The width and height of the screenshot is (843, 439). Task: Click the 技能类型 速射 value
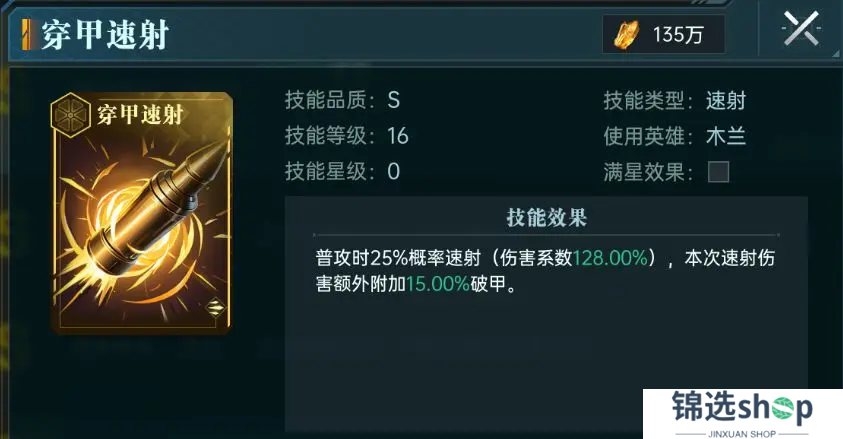[x=726, y=100]
